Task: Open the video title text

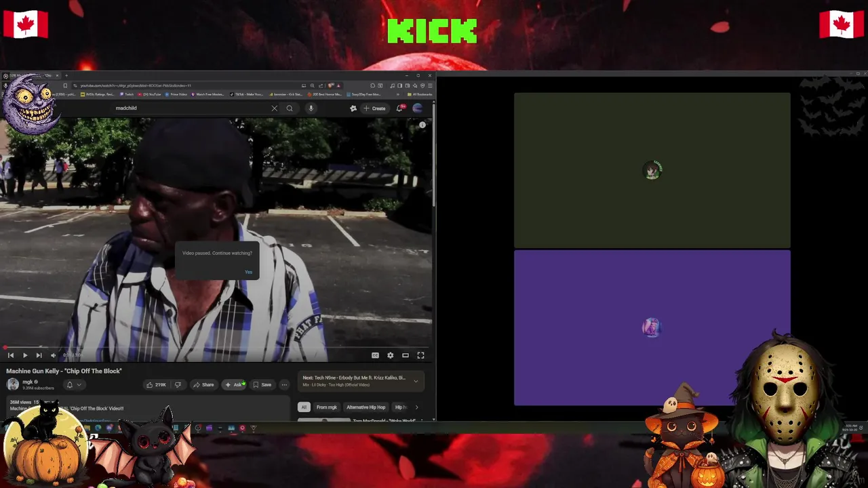Action: 64,371
